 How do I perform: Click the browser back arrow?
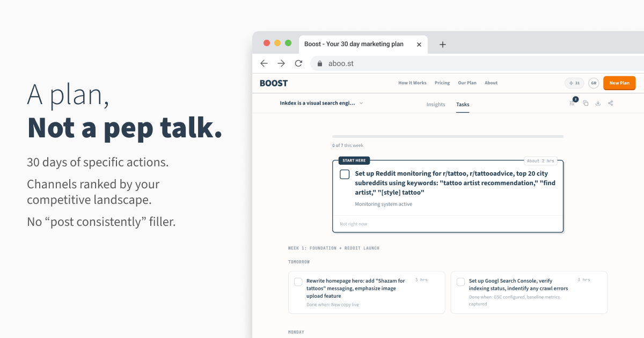tap(264, 63)
